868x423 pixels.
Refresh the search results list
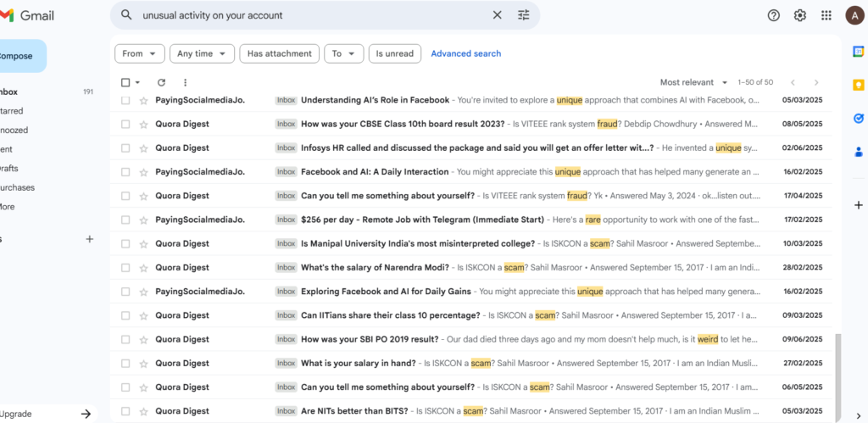pyautogui.click(x=161, y=82)
